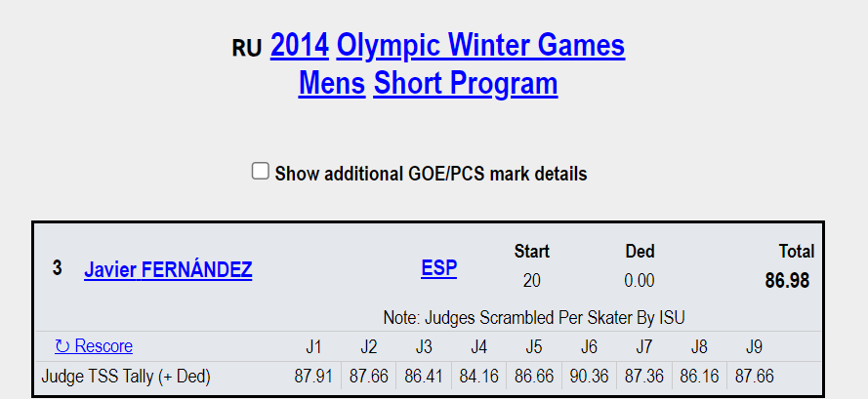
Task: Click the J1 judge column header
Action: point(313,346)
